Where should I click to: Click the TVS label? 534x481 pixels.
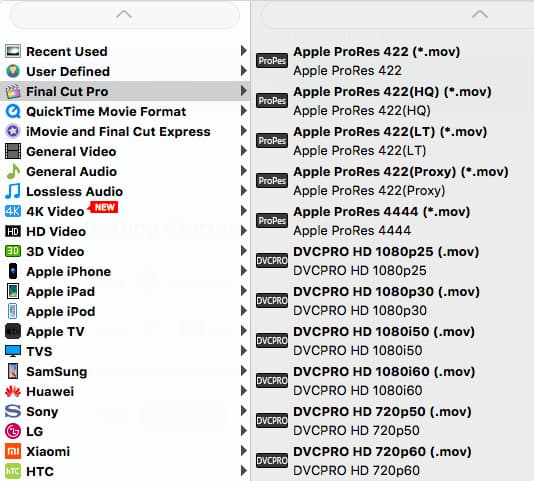[39, 352]
